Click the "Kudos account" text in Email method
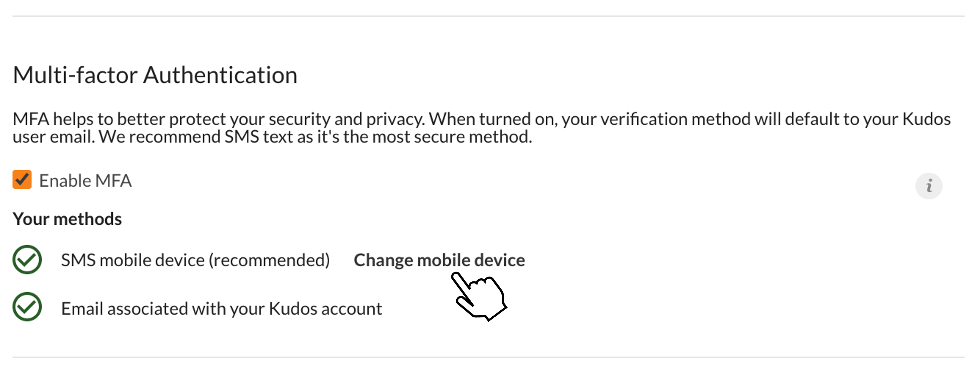This screenshot has height=368, width=980. click(325, 309)
